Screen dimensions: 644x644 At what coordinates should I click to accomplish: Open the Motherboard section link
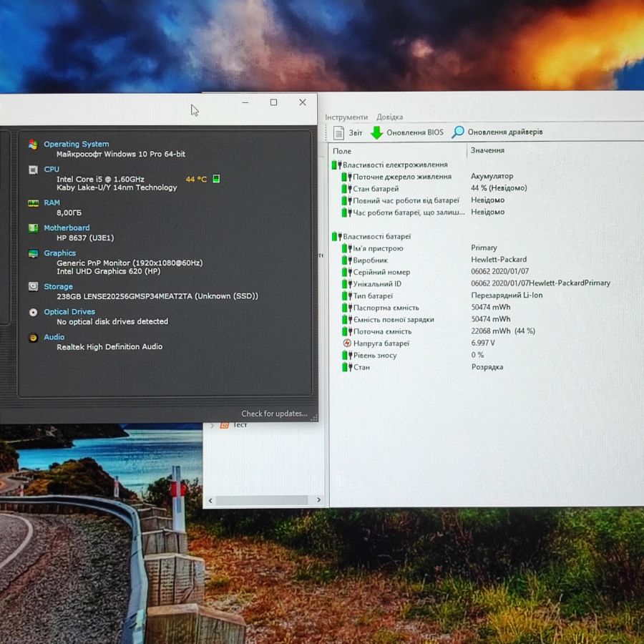coord(67,228)
